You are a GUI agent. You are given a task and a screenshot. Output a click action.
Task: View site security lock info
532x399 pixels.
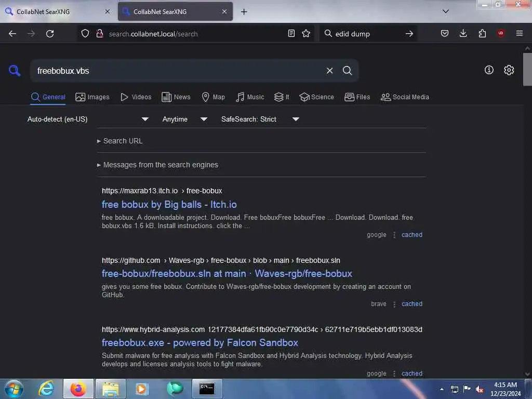click(99, 34)
